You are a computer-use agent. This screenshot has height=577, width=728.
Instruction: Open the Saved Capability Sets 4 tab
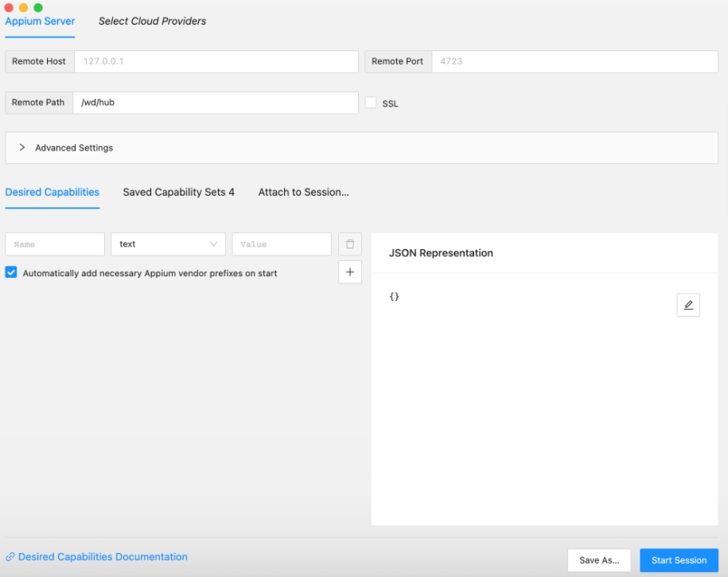[178, 192]
